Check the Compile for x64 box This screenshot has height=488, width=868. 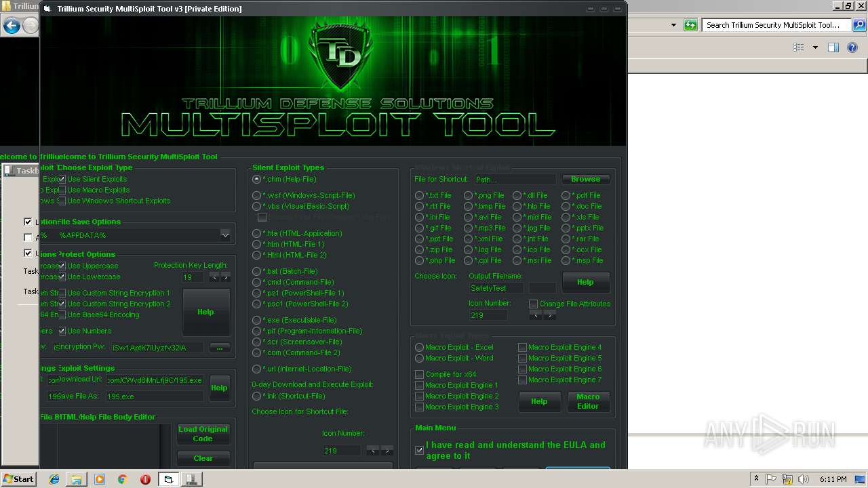coord(419,375)
